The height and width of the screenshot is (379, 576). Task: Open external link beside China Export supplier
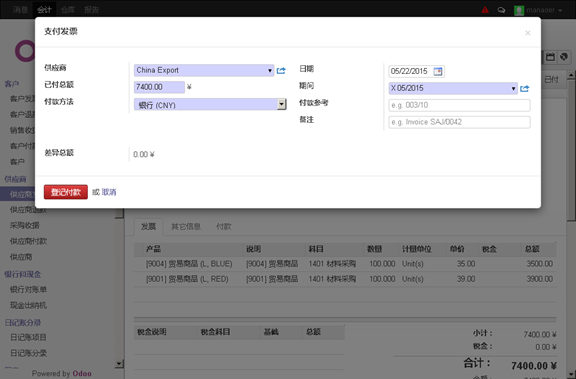(281, 71)
